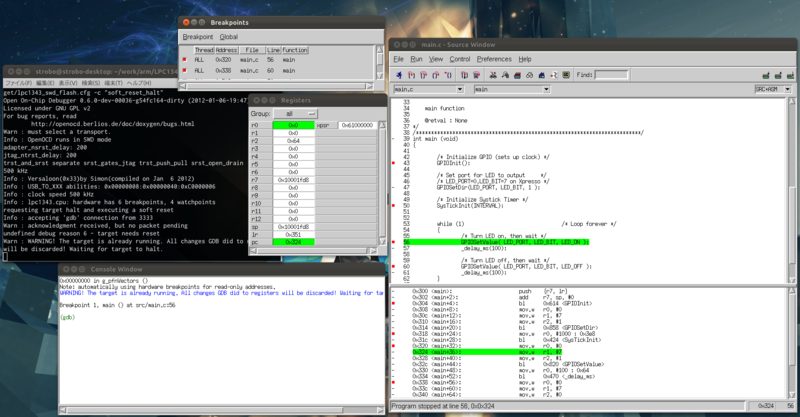Open File menu in Source Window
Screen dimensions: 800x417
coord(398,59)
